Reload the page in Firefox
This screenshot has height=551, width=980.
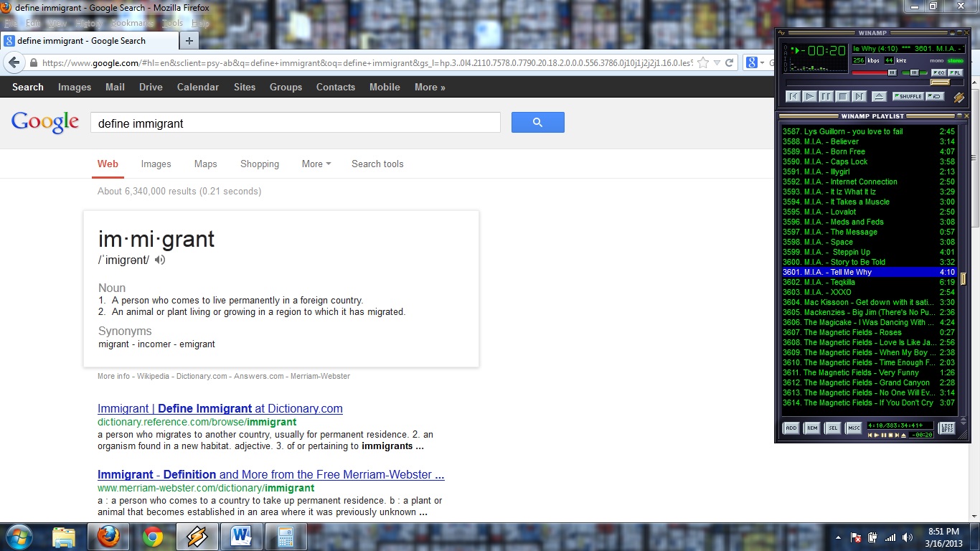[x=730, y=63]
